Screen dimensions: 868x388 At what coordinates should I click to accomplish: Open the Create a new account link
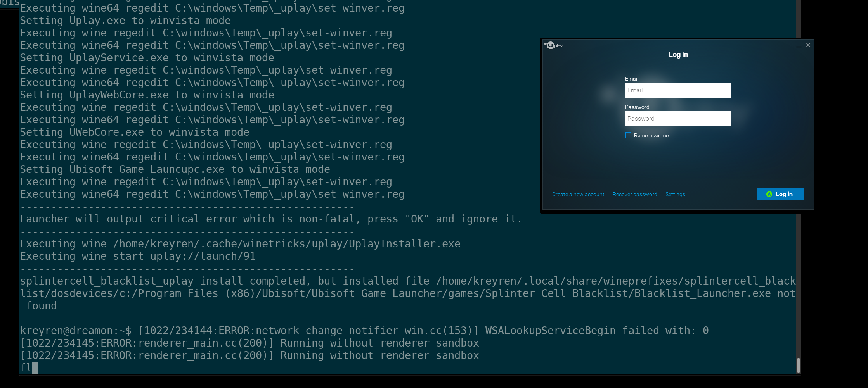(578, 194)
